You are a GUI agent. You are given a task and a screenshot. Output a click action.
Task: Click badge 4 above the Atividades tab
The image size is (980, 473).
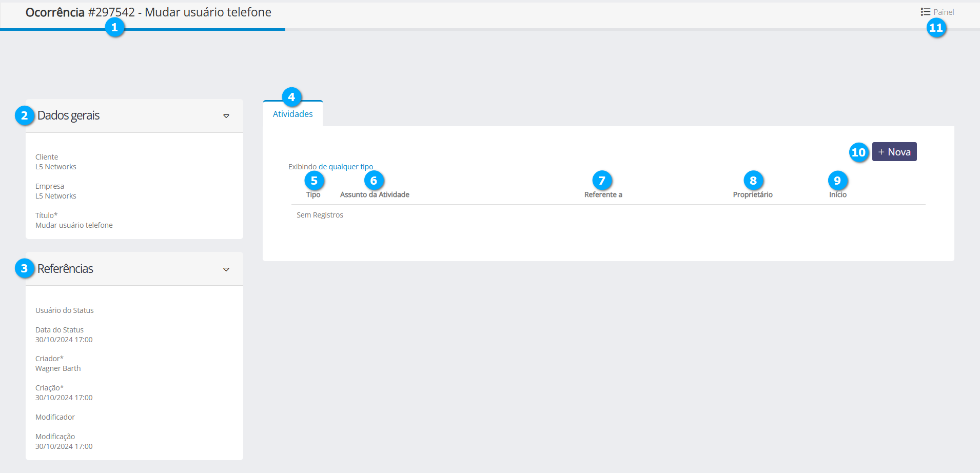coord(291,97)
